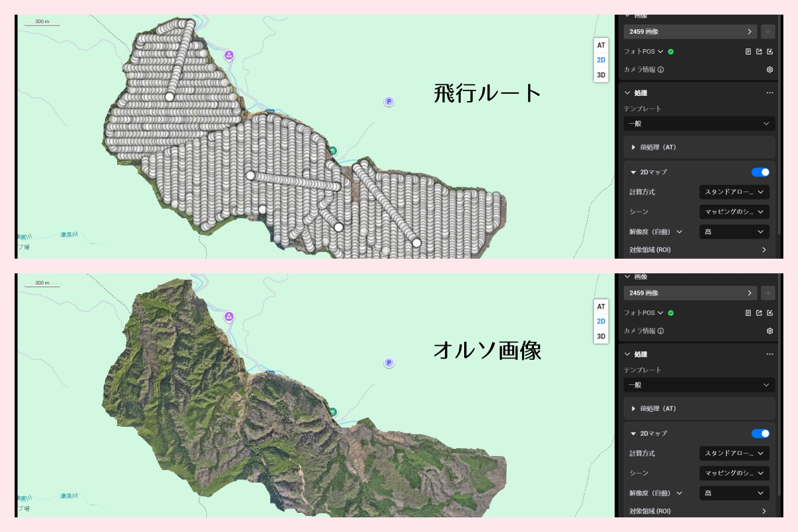Switch to 3D view on 飛行ルート map

[601, 75]
